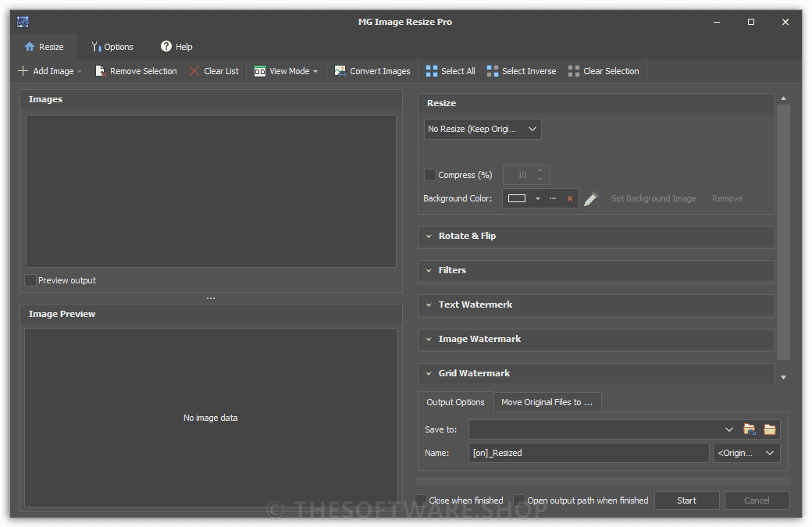Open more colors with the ellipsis button
This screenshot has width=812, height=527.
553,198
